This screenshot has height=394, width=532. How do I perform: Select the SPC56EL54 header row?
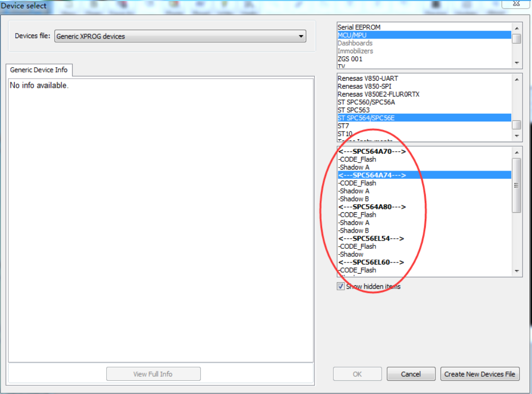pos(424,238)
